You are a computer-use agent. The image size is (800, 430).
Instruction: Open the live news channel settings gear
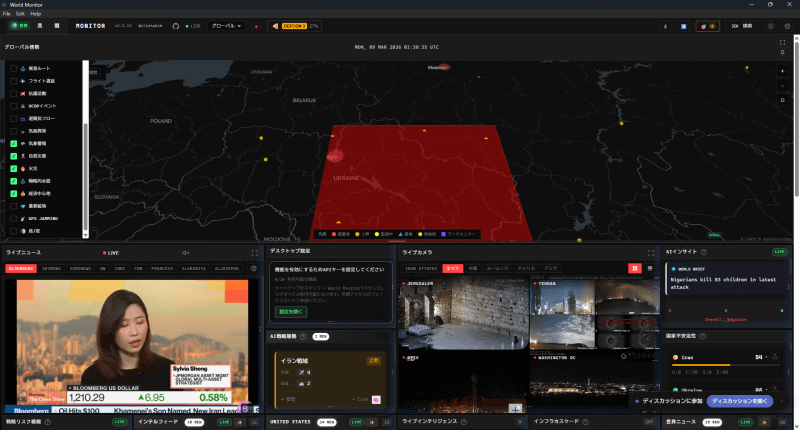click(x=254, y=268)
